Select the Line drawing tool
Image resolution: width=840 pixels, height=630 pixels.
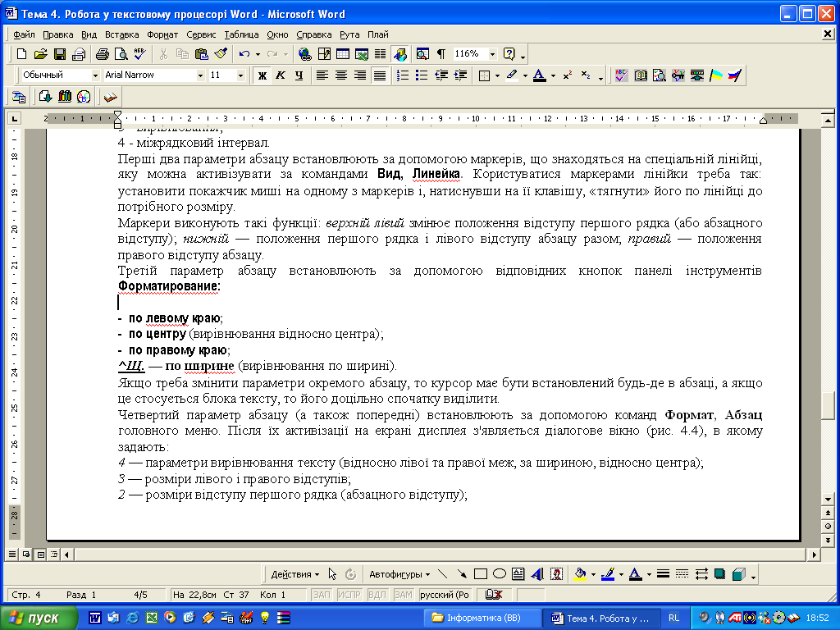tap(442, 574)
